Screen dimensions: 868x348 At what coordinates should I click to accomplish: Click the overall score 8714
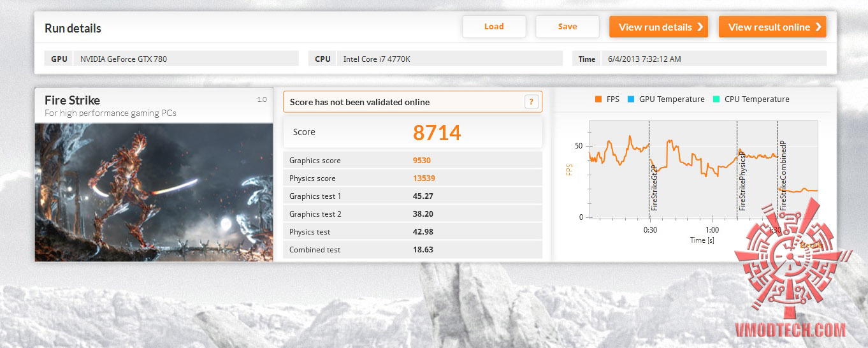click(437, 133)
